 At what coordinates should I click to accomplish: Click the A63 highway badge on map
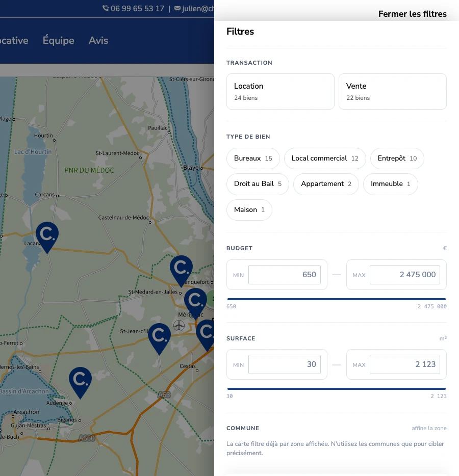[164, 394]
